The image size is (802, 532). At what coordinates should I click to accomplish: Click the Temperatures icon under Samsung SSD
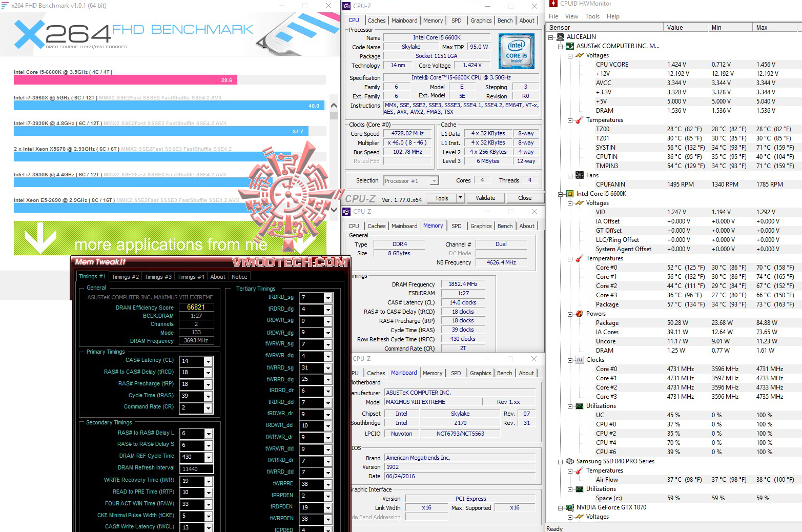(580, 470)
